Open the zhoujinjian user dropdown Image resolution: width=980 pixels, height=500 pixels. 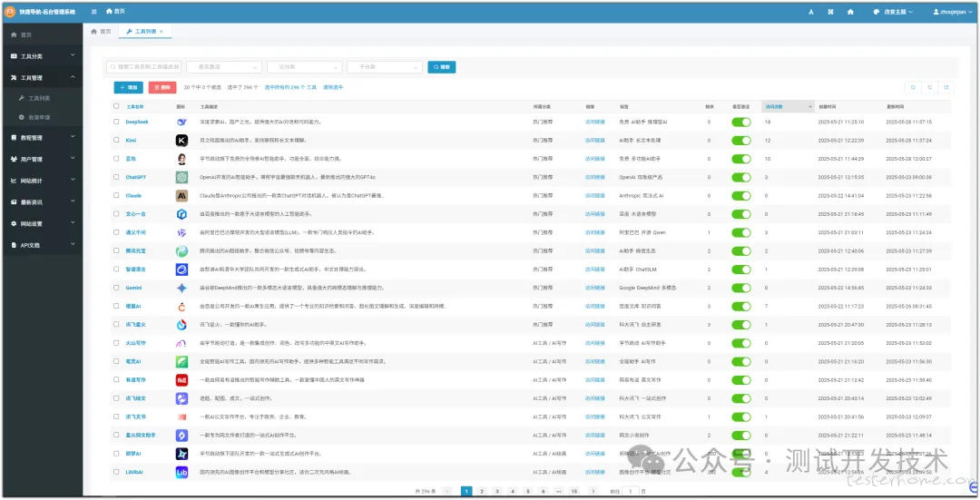[952, 12]
